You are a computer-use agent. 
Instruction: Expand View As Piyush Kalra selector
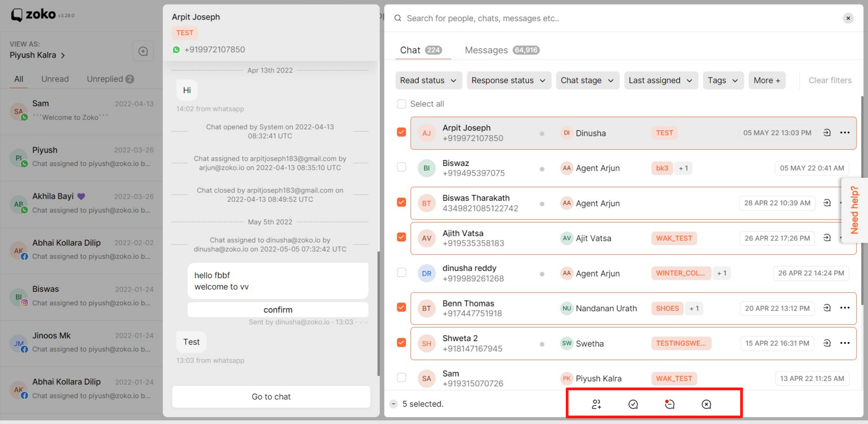tap(37, 55)
